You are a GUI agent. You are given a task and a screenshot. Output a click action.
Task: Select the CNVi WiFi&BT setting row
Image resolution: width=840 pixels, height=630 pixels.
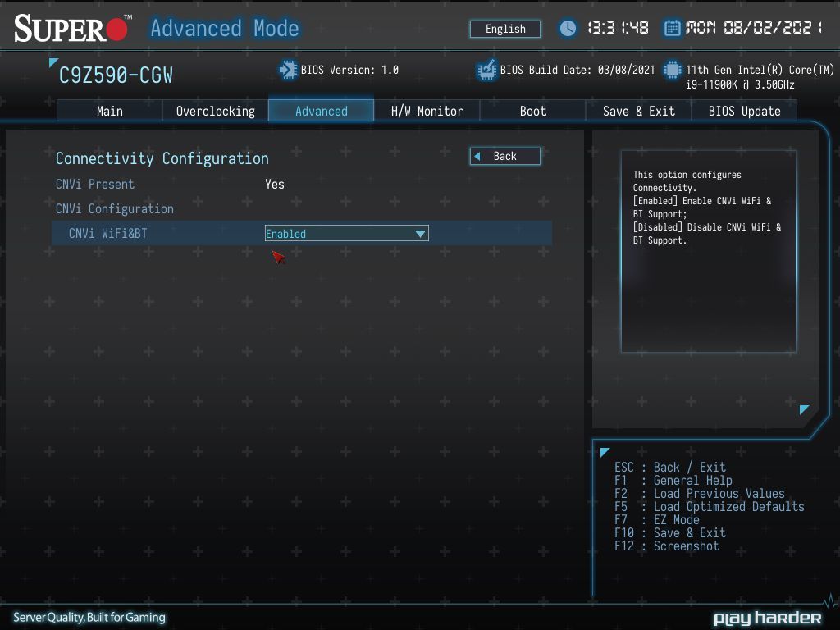(302, 234)
